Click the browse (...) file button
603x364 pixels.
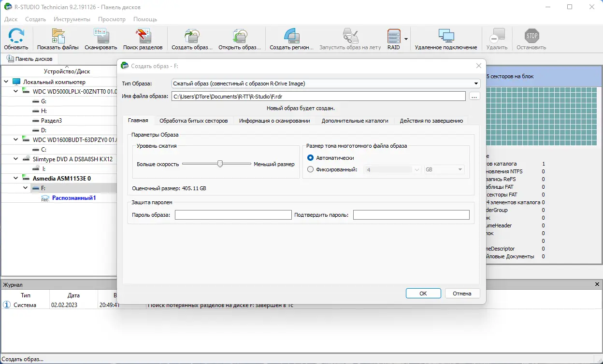click(474, 96)
